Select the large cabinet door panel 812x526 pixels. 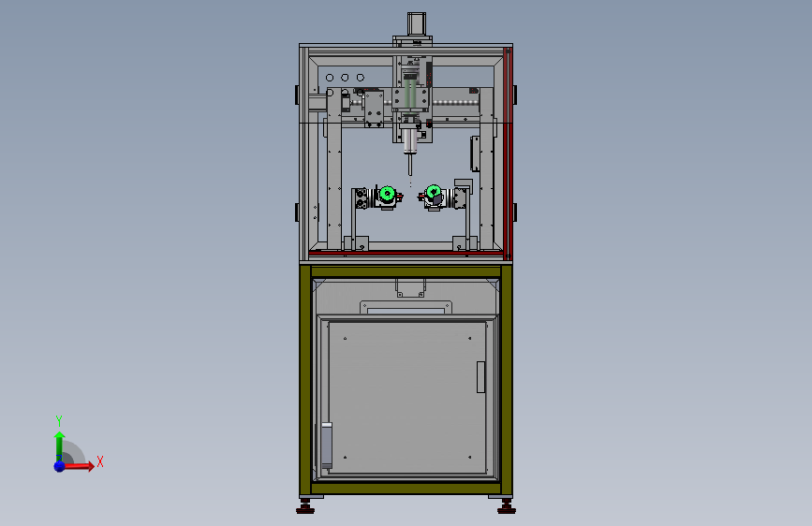(x=407, y=398)
